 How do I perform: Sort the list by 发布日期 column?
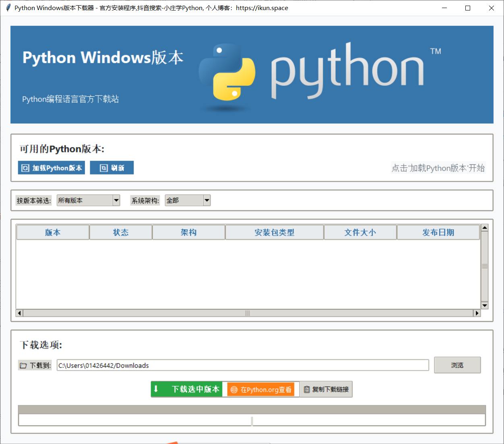coord(438,232)
